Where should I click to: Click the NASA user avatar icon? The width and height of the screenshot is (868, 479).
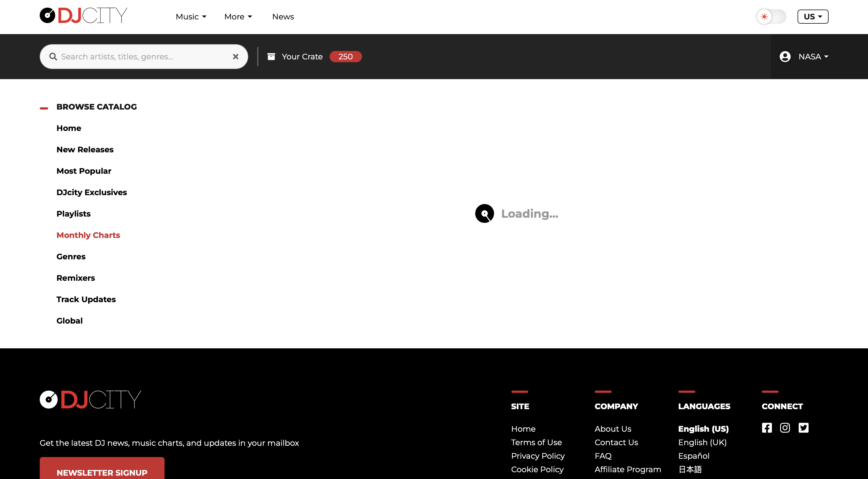[785, 57]
